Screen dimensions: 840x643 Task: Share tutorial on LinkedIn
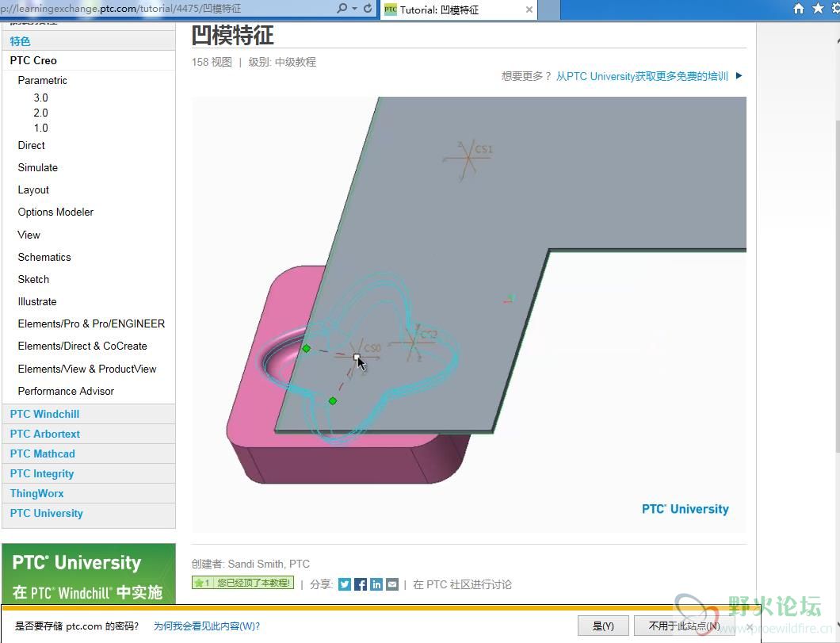click(x=376, y=584)
